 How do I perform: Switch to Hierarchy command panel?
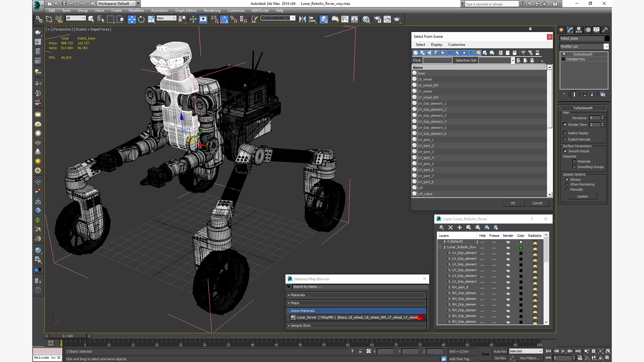579,30
